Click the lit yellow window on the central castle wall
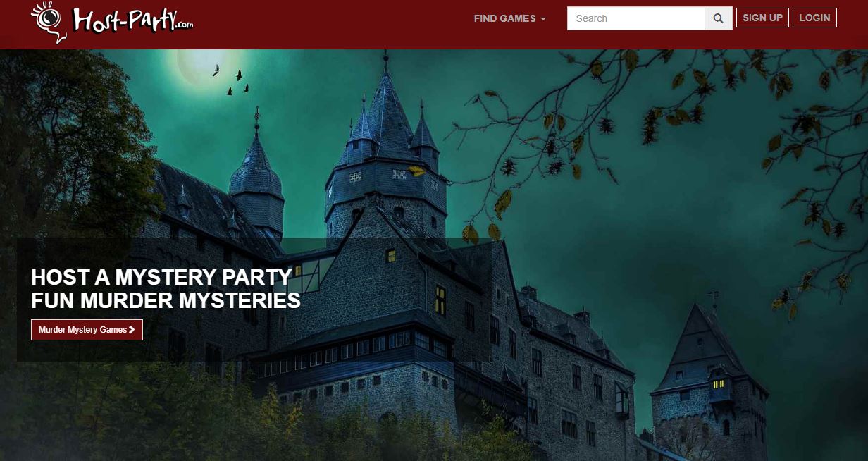868x461 pixels. coord(440,300)
